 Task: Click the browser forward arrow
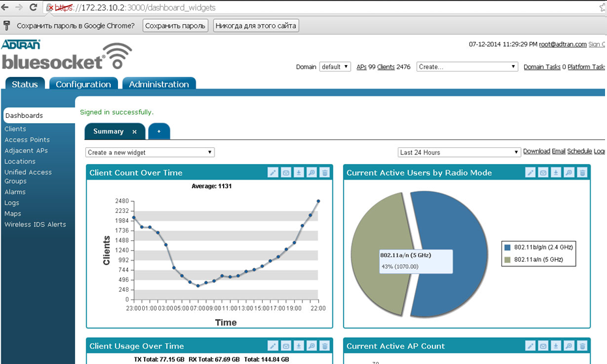click(18, 7)
